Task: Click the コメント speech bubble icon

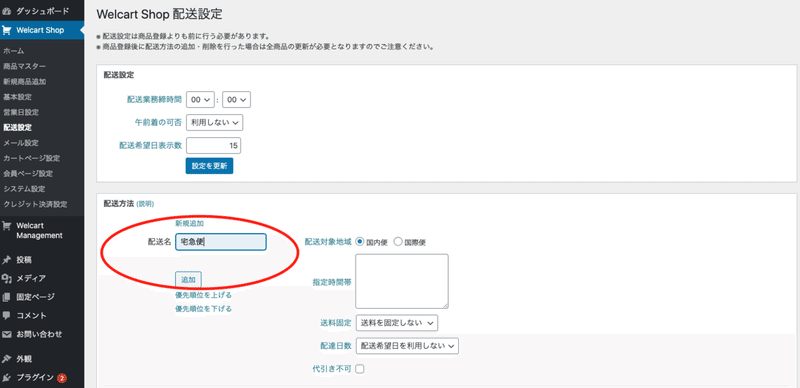Action: tap(7, 316)
